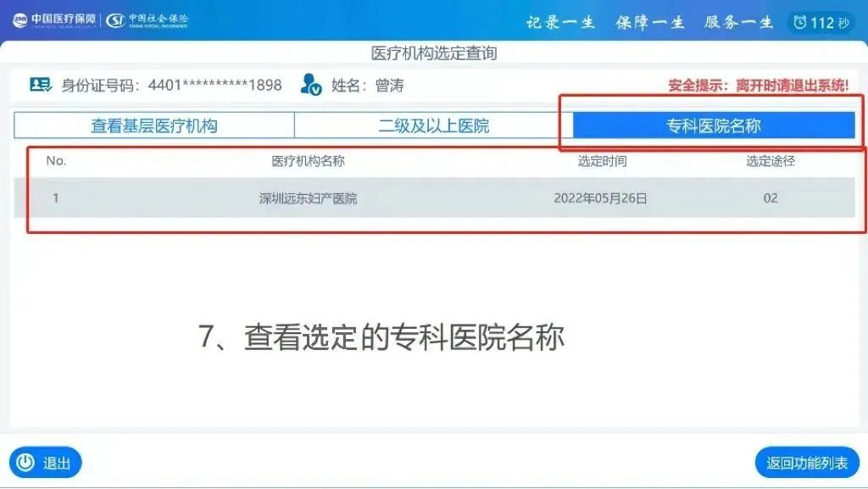
Task: Click the power icon in the 退出 button
Action: click(x=25, y=462)
